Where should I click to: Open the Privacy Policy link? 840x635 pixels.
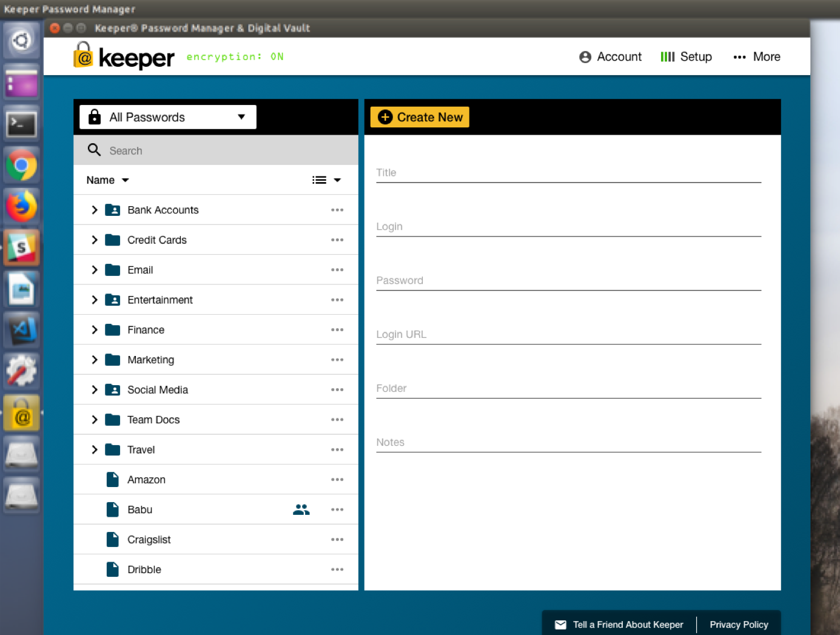click(739, 625)
